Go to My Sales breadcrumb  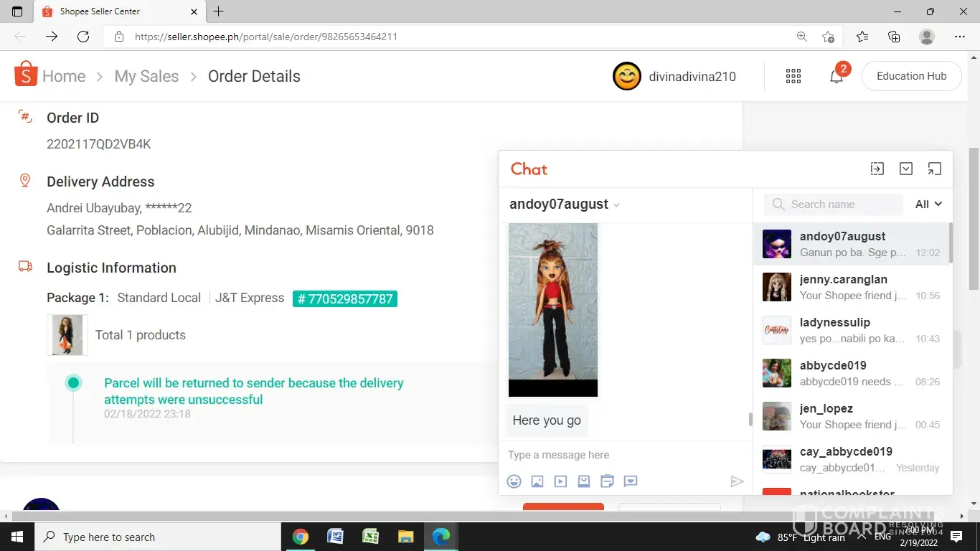(x=146, y=76)
